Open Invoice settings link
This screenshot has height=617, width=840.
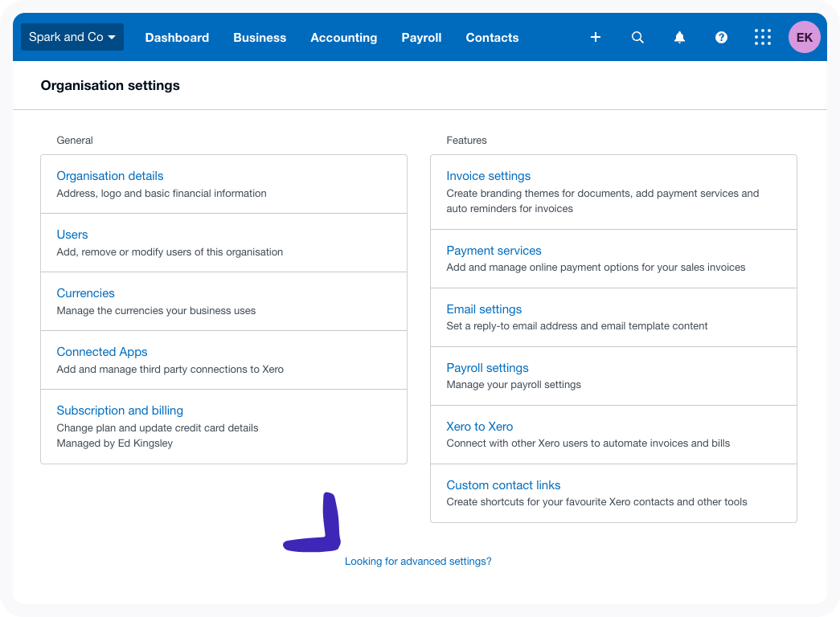(489, 176)
